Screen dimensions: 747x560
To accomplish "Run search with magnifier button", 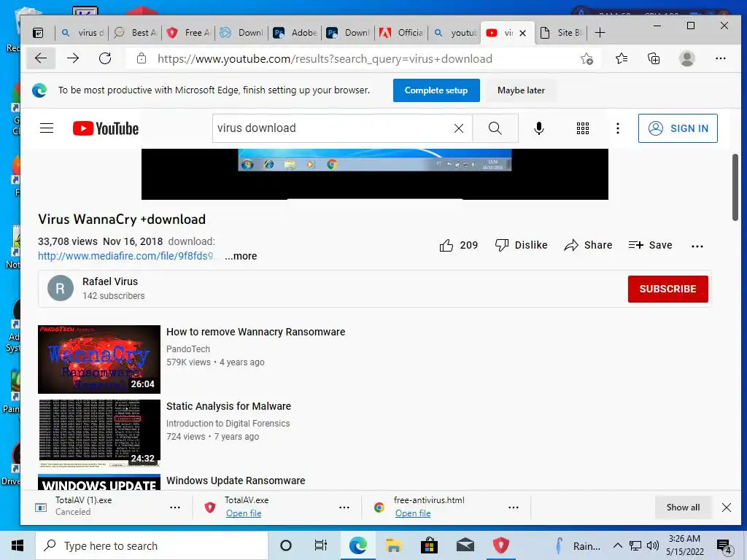I will coord(495,128).
